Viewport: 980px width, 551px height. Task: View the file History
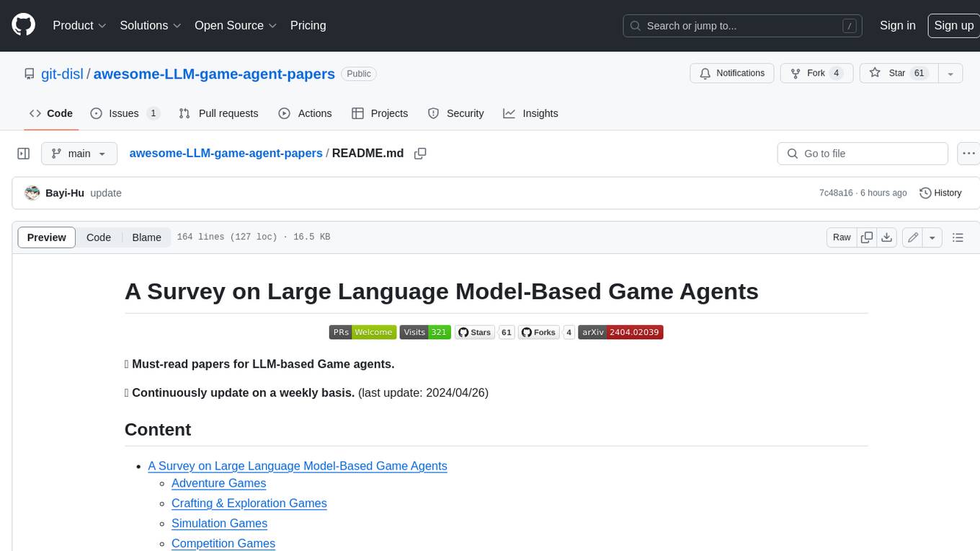(x=940, y=193)
